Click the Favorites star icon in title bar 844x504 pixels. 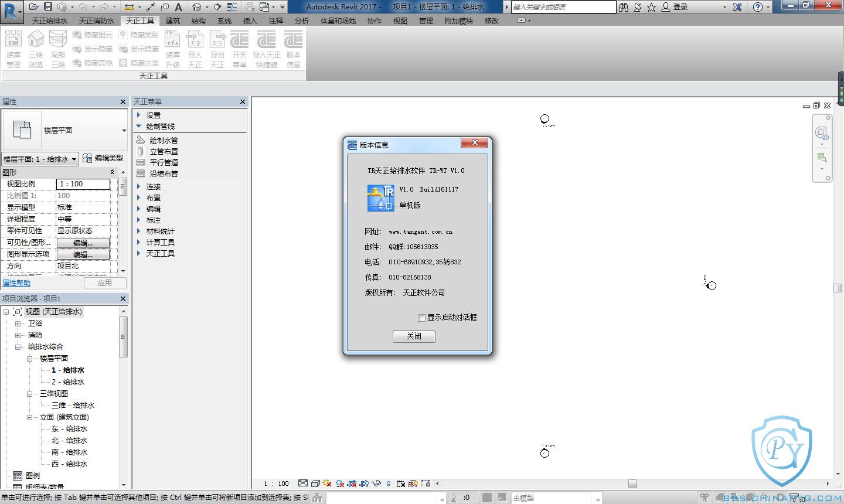(651, 7)
